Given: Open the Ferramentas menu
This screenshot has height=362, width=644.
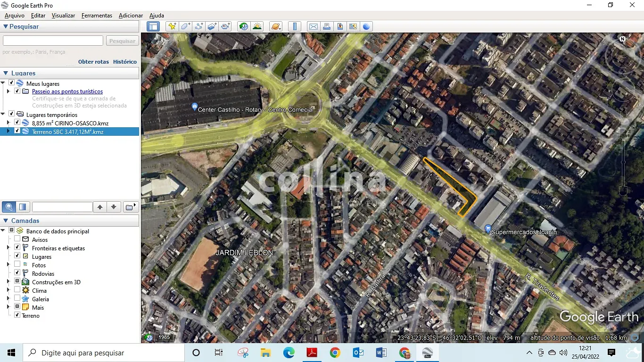Looking at the screenshot, I should coord(97,16).
